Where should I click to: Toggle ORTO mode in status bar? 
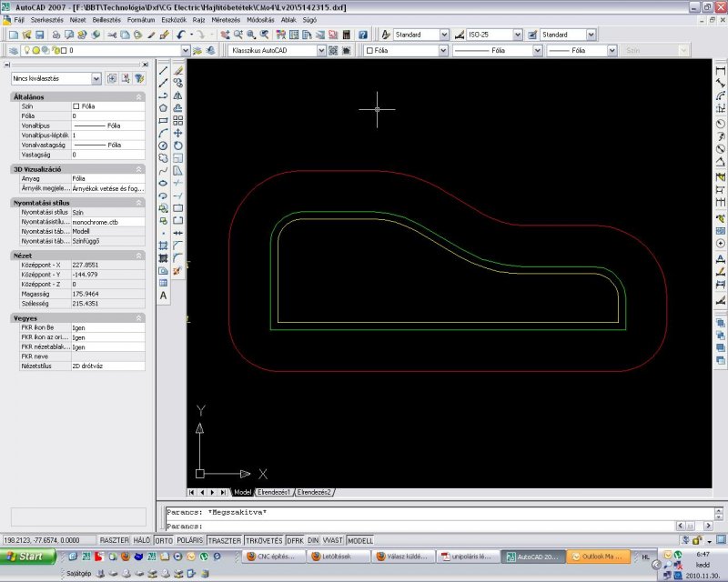coord(164,540)
